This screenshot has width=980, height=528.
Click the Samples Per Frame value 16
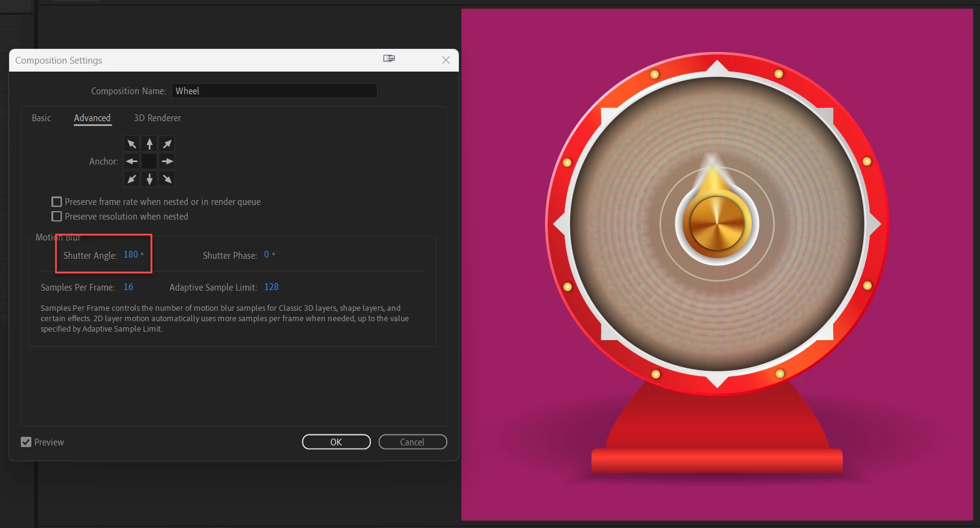coord(128,287)
